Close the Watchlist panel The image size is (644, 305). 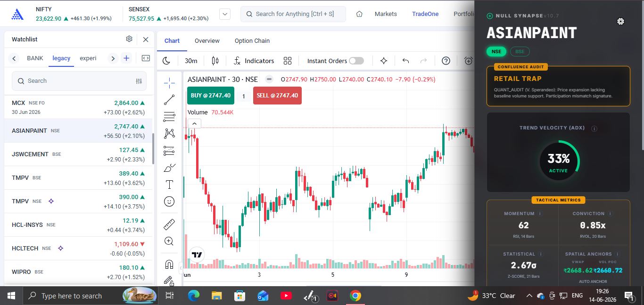(x=146, y=40)
